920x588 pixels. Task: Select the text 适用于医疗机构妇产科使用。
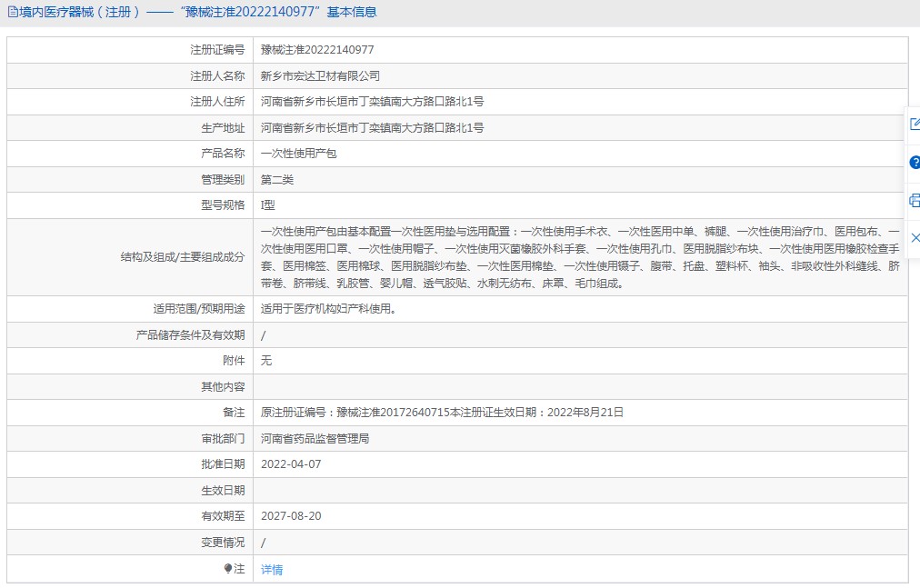[328, 309]
